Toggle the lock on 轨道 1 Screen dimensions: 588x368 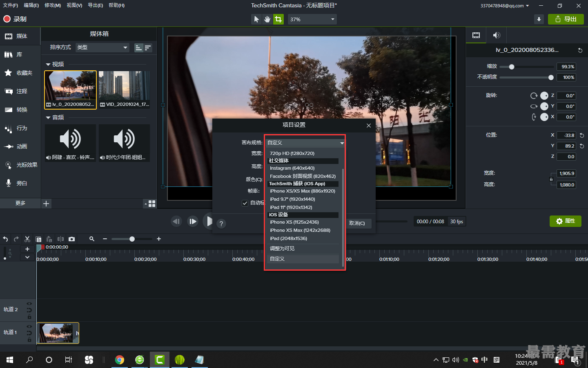click(x=29, y=340)
